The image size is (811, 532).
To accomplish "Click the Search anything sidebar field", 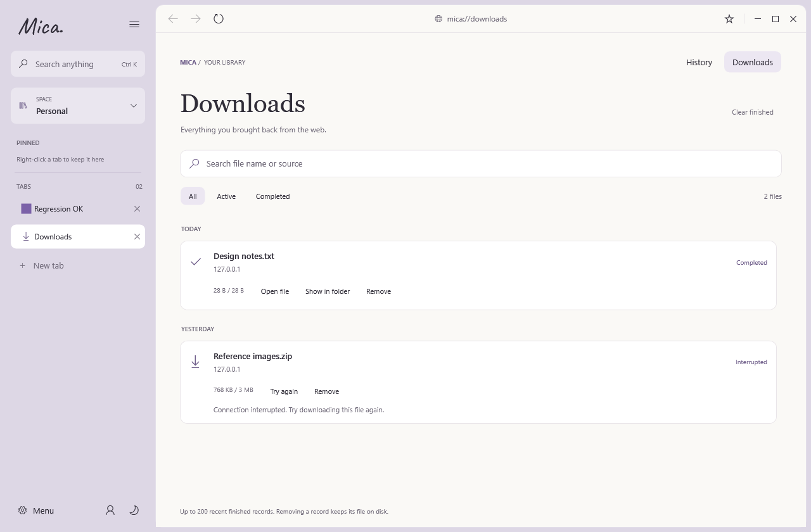I will 78,64.
